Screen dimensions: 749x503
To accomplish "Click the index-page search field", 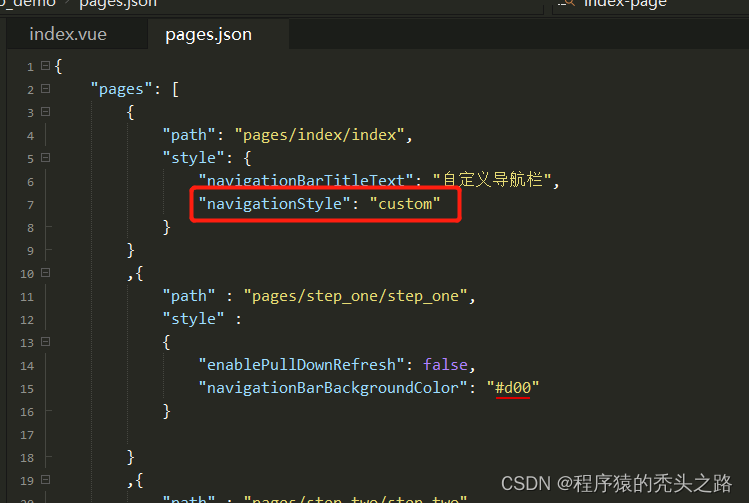I will 651,5.
